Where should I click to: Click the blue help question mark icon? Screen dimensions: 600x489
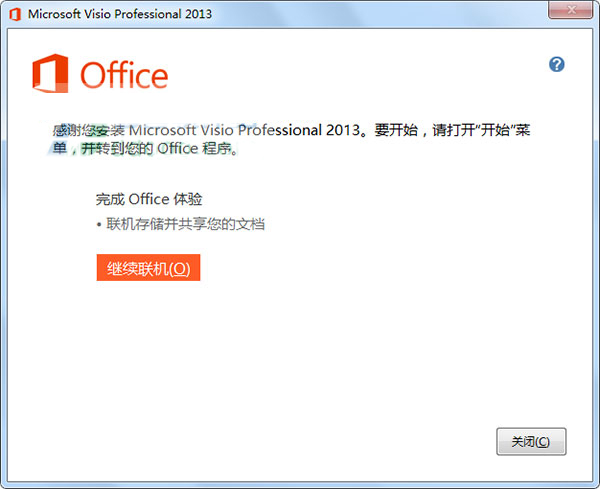556,64
